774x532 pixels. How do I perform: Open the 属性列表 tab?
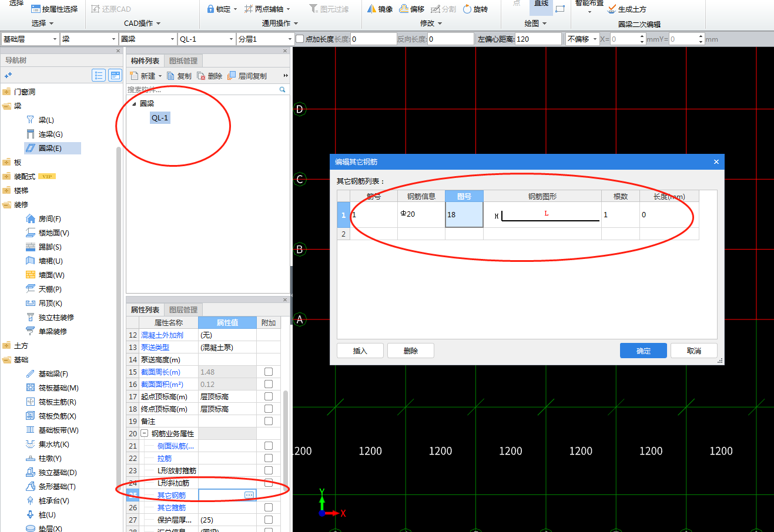click(x=145, y=309)
